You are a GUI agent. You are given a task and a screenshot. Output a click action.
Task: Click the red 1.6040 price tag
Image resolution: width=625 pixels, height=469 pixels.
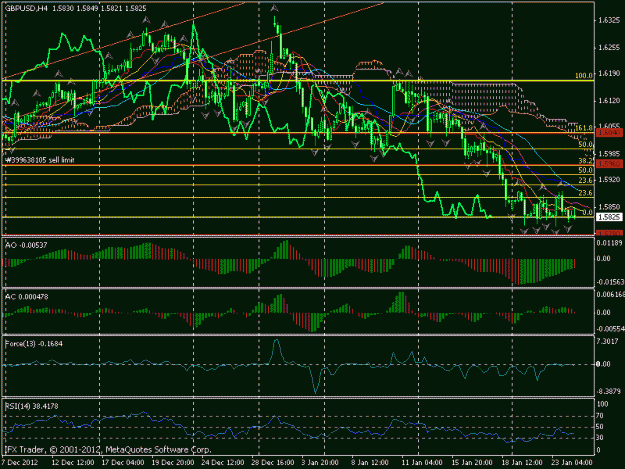[609, 132]
